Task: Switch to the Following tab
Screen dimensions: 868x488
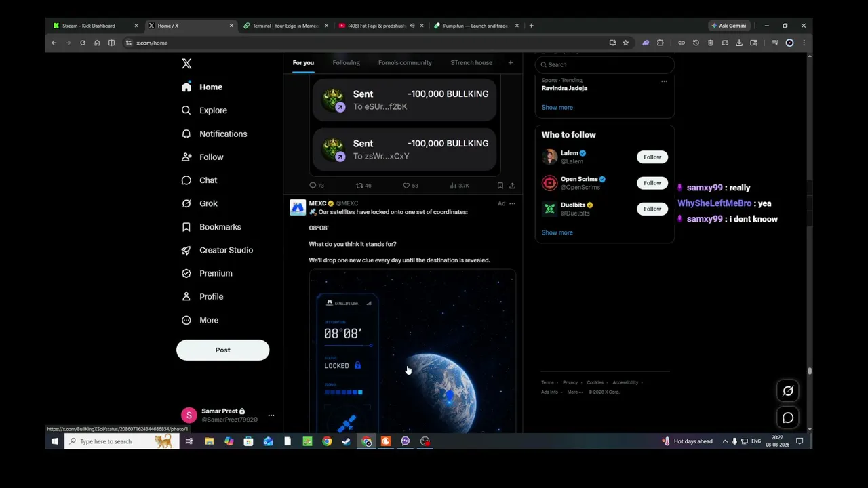Action: pyautogui.click(x=346, y=63)
